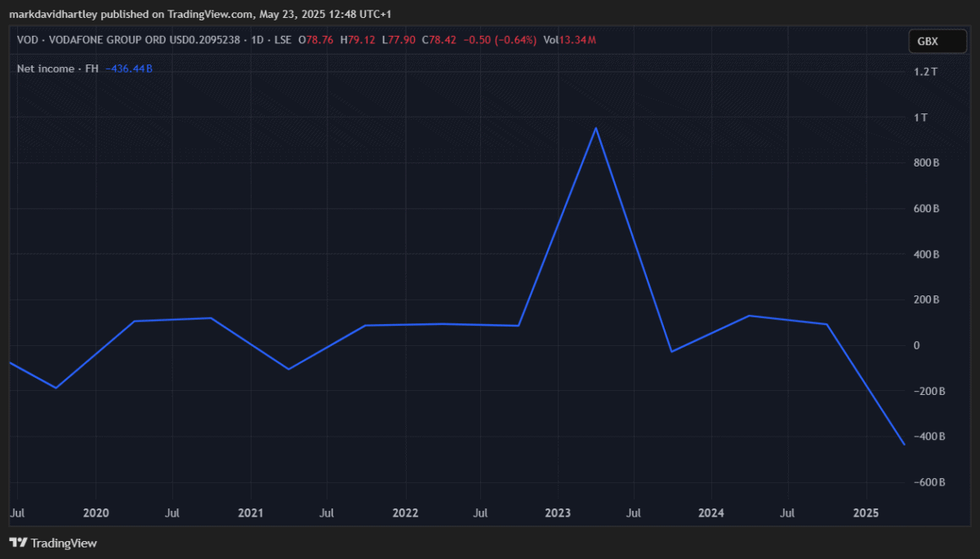980x559 pixels.
Task: Click the 2021 label on time axis
Action: click(250, 512)
